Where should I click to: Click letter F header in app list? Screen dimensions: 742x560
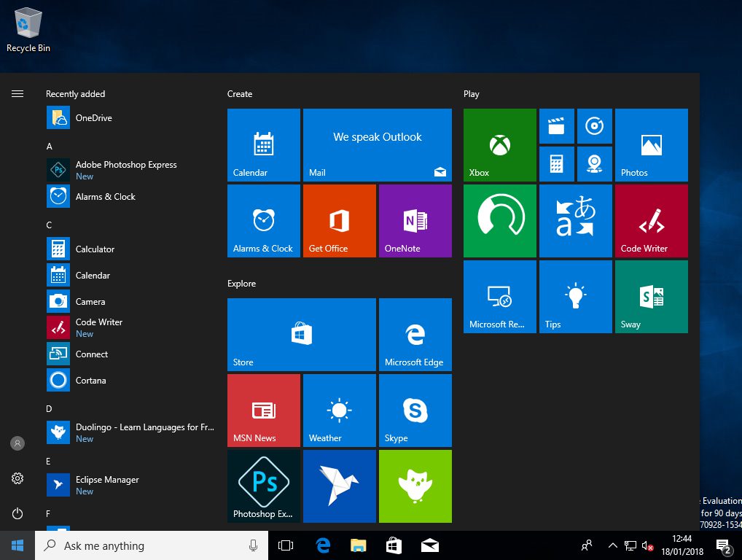[x=48, y=513]
